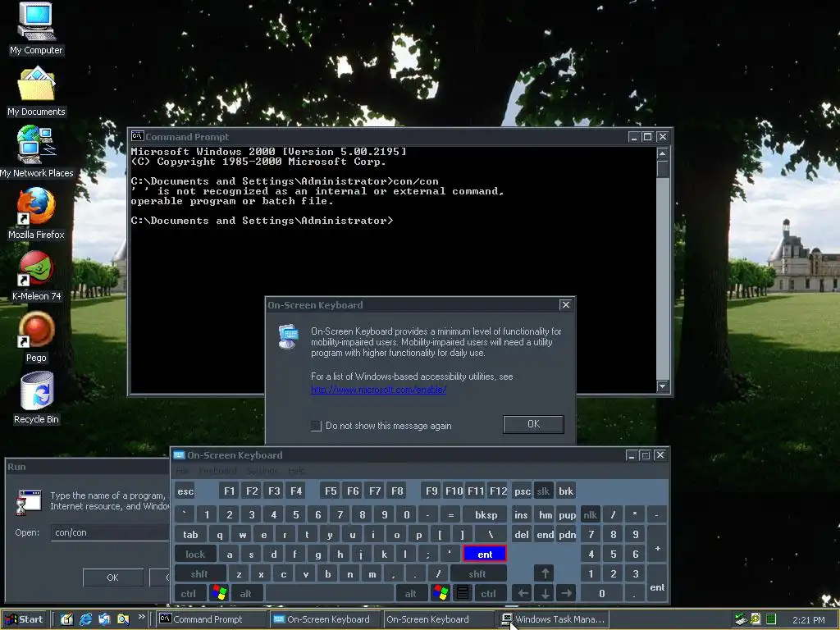Click the first system tray icon
This screenshot has width=840, height=630.
[x=741, y=619]
